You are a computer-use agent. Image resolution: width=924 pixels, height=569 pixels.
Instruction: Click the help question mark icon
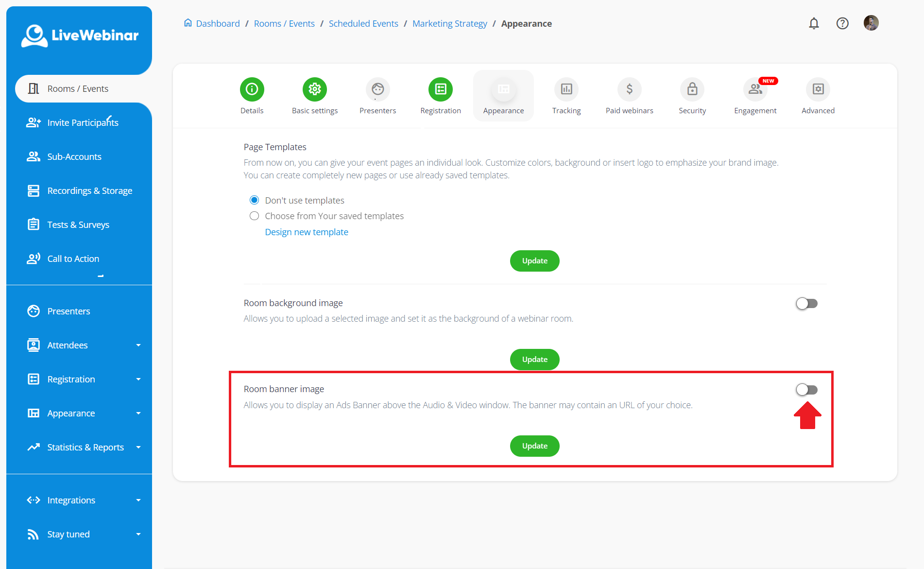pyautogui.click(x=842, y=23)
